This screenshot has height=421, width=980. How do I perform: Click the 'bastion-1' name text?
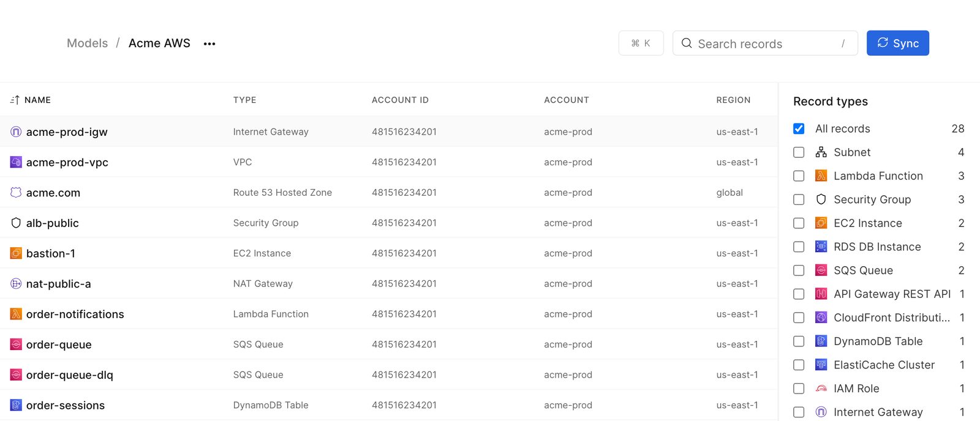point(51,253)
